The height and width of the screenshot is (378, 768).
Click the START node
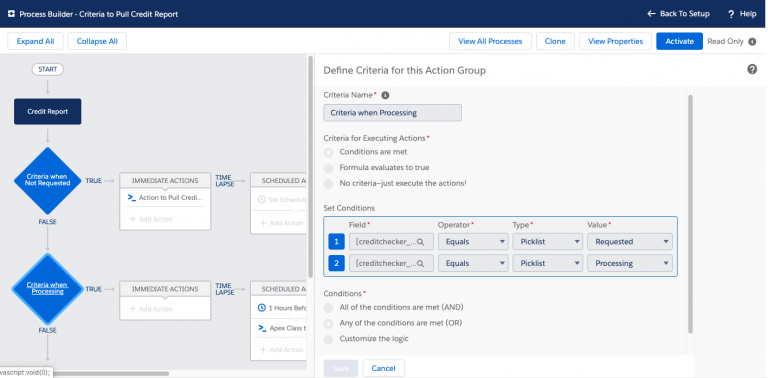(x=48, y=70)
